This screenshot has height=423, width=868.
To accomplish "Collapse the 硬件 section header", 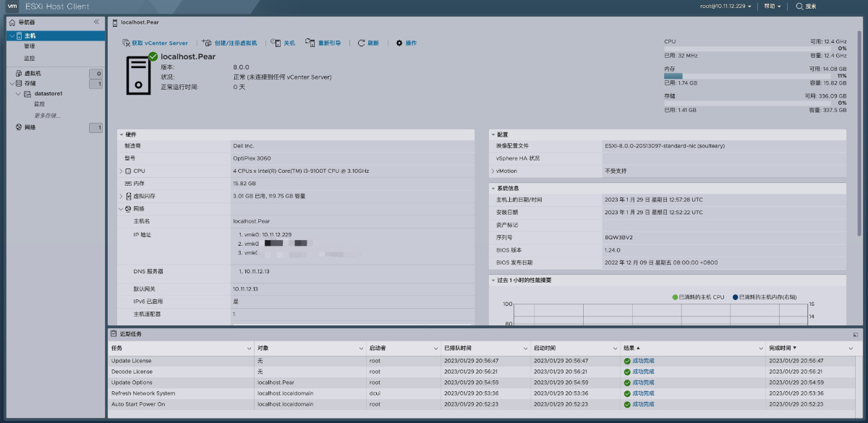I will (x=121, y=134).
